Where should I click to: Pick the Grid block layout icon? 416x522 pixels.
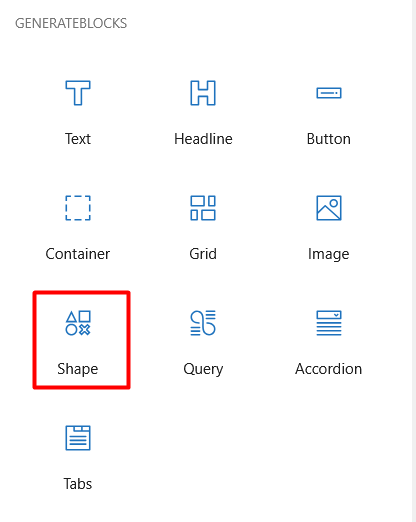tap(203, 208)
